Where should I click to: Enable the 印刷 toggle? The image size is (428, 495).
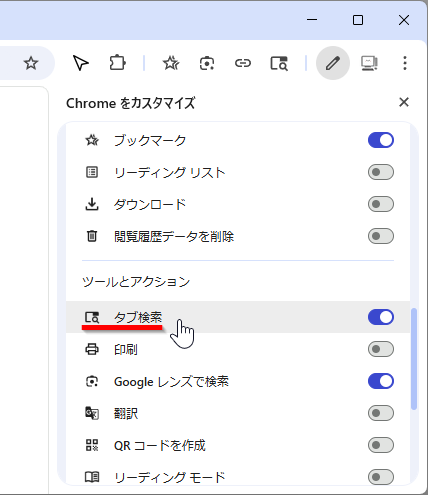(x=381, y=349)
